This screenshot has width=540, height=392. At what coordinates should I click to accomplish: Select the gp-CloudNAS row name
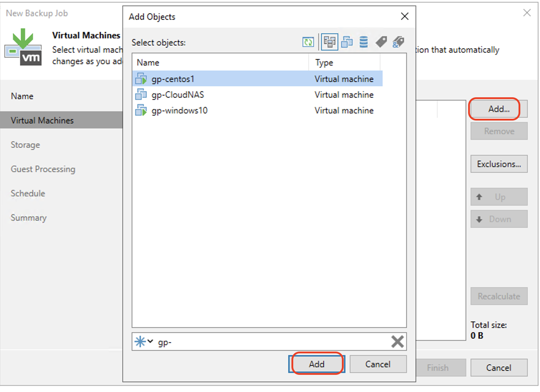tap(178, 94)
